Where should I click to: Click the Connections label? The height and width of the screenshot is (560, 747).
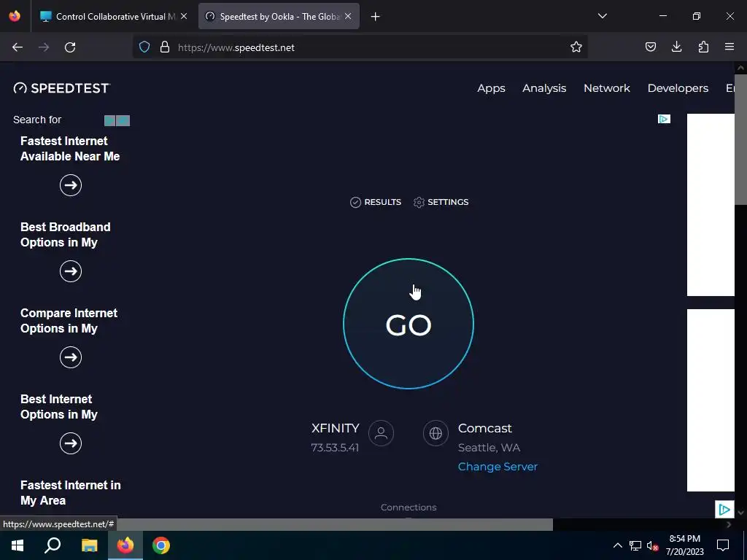point(409,507)
